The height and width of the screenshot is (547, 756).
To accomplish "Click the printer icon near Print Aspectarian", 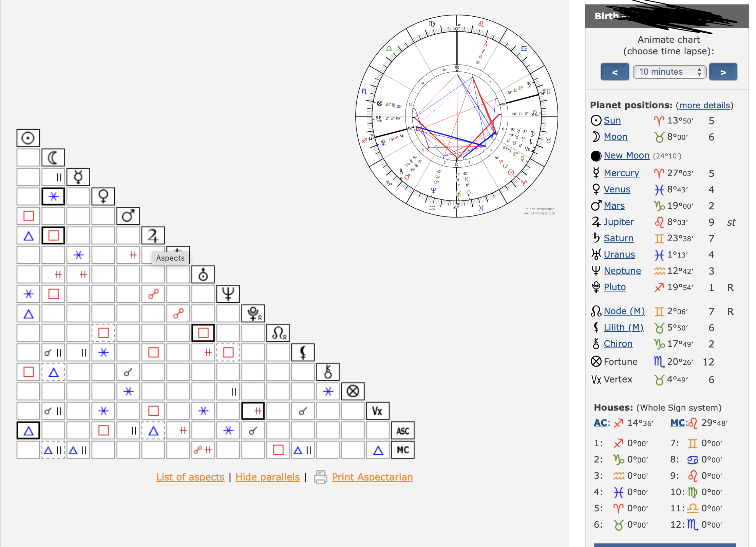I will point(320,477).
